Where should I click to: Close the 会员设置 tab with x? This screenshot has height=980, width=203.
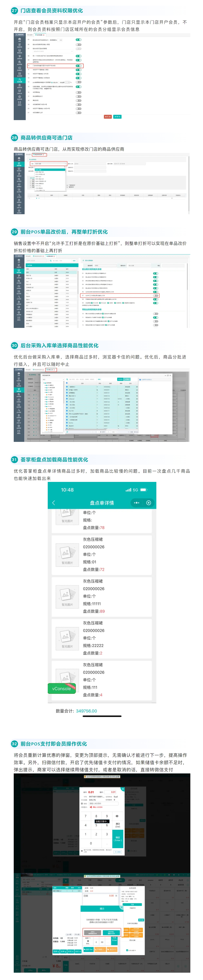[44, 35]
